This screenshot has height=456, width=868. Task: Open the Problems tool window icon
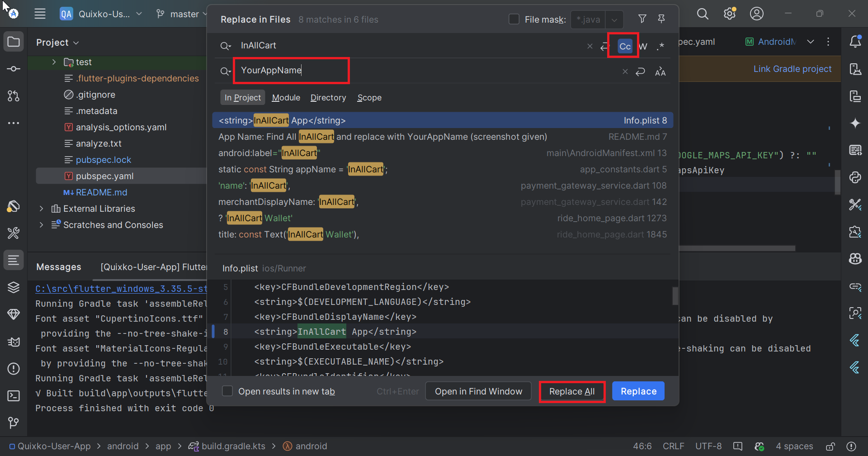14,369
